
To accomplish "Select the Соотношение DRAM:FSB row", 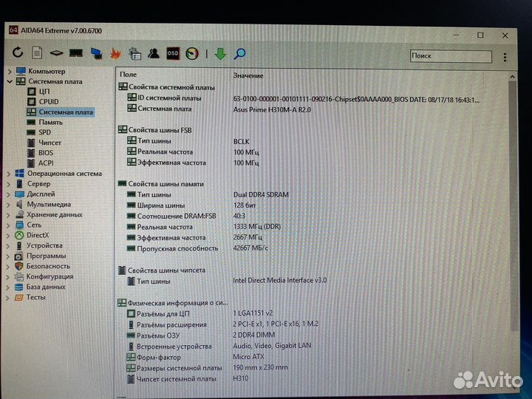I will click(186, 216).
